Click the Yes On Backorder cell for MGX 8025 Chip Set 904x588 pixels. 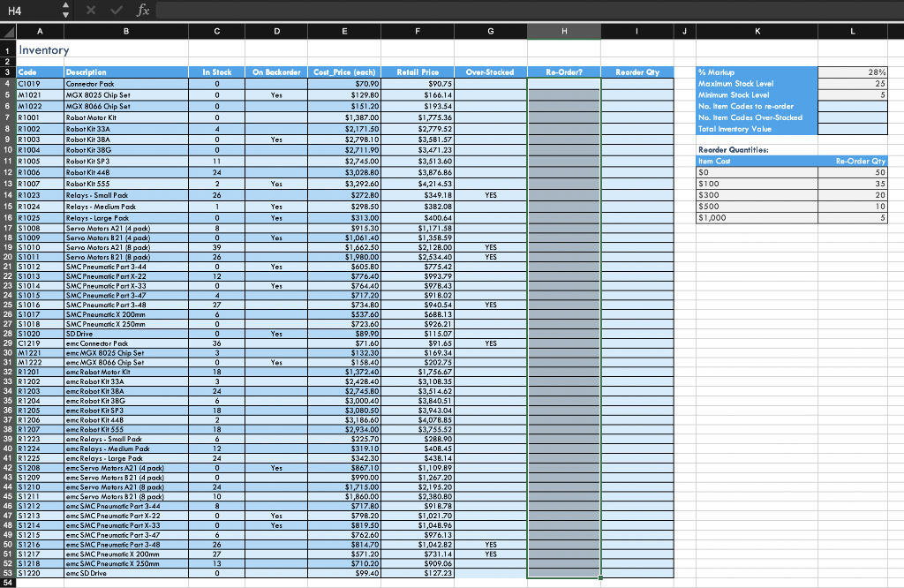tap(276, 94)
